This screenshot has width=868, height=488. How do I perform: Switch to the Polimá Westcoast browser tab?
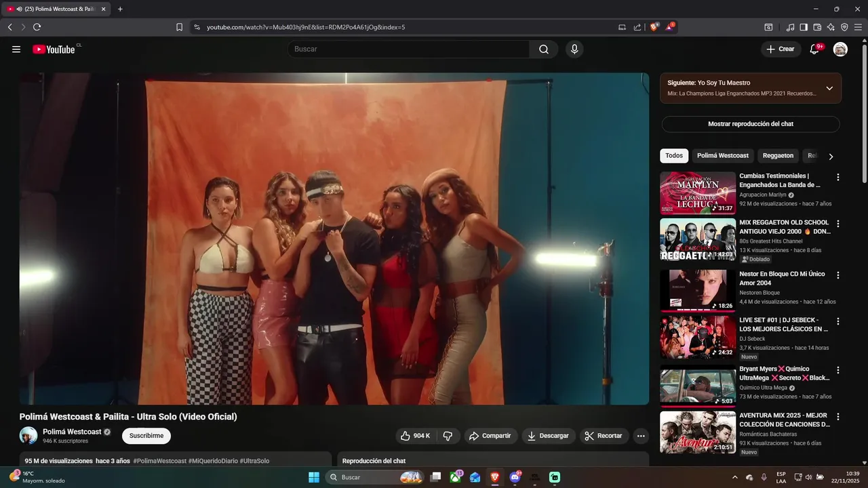[56, 9]
